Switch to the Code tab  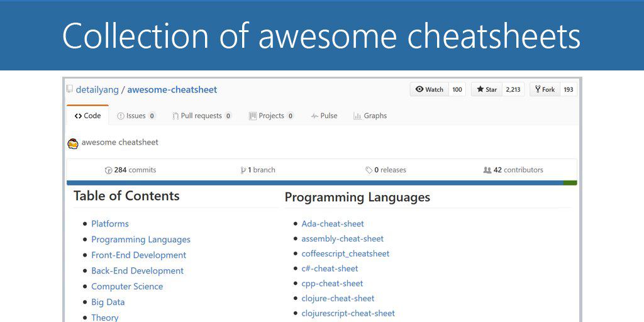click(87, 116)
